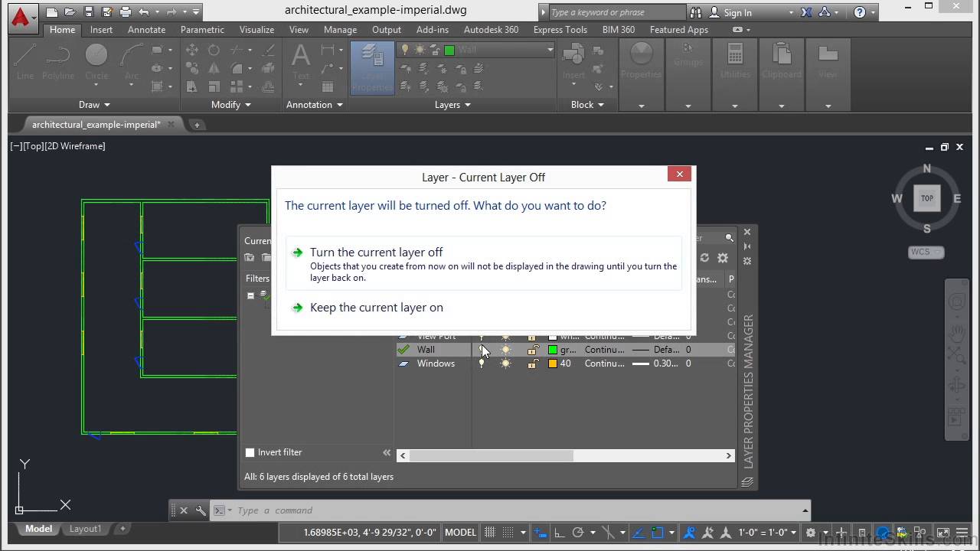Select the Line tool
Image resolution: width=980 pixels, height=551 pixels.
[25, 61]
